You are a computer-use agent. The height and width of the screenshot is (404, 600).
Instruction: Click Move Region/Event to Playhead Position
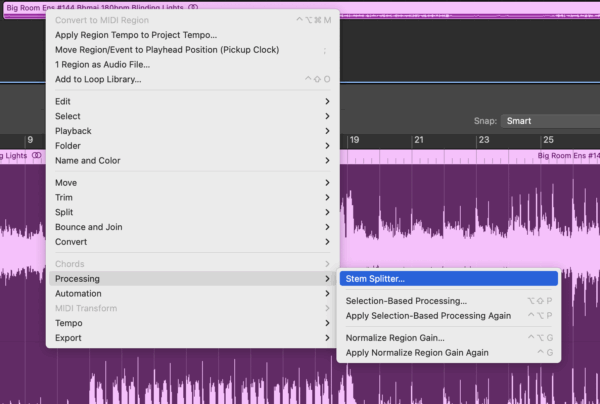(x=167, y=50)
